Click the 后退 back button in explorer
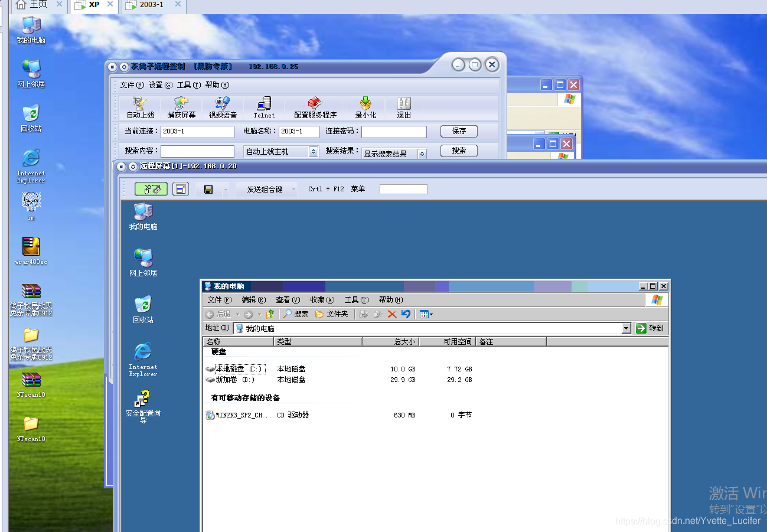This screenshot has height=532, width=767. pyautogui.click(x=218, y=314)
